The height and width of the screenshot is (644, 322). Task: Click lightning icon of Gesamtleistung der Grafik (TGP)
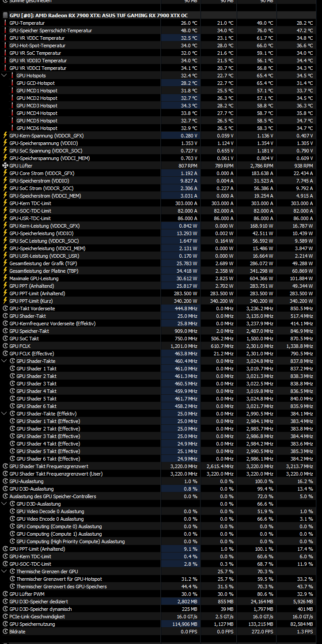[5, 263]
